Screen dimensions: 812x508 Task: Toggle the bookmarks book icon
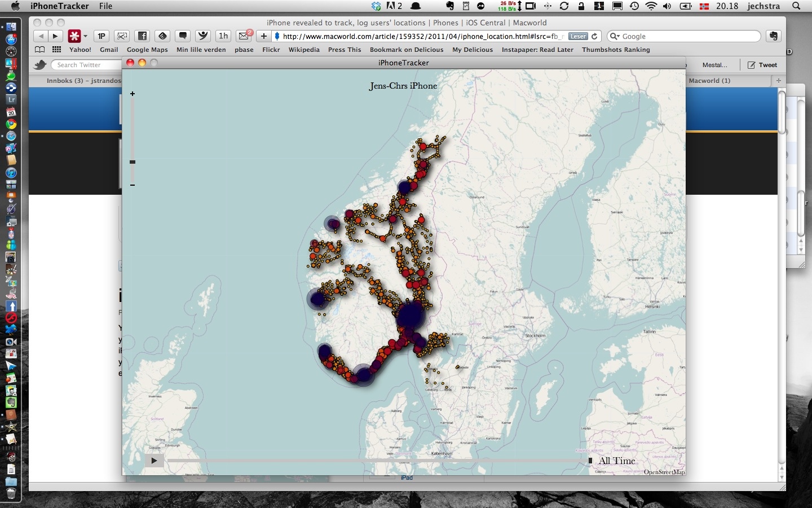tap(39, 50)
